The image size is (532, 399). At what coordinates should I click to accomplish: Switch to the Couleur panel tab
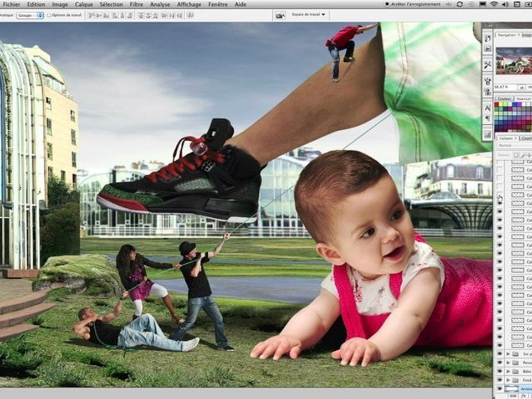click(x=504, y=99)
